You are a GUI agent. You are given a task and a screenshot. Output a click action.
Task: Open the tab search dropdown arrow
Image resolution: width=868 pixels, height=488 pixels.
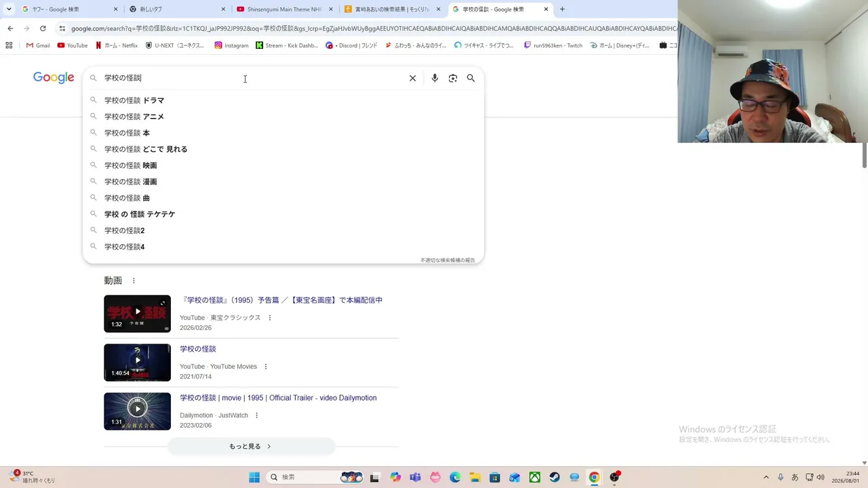[9, 9]
